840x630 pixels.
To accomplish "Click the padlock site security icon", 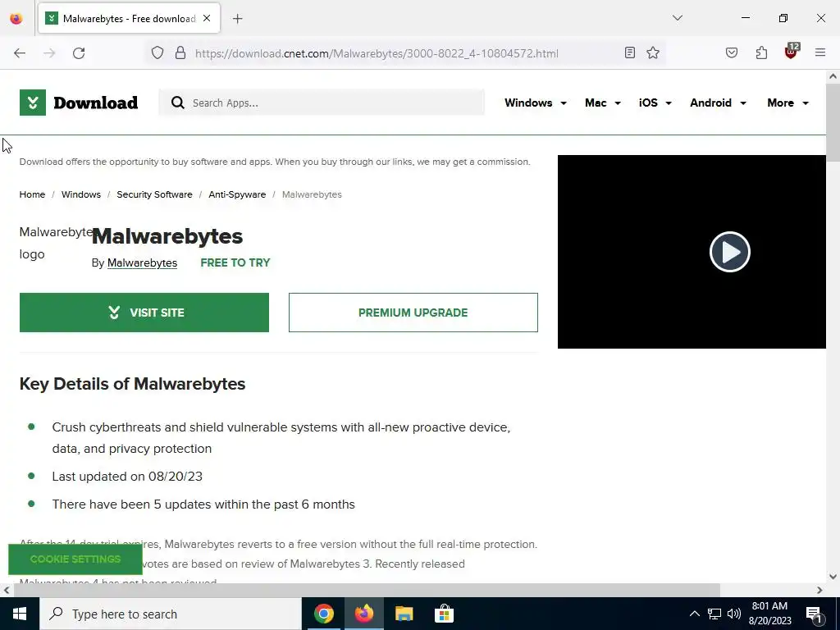I will click(x=180, y=53).
